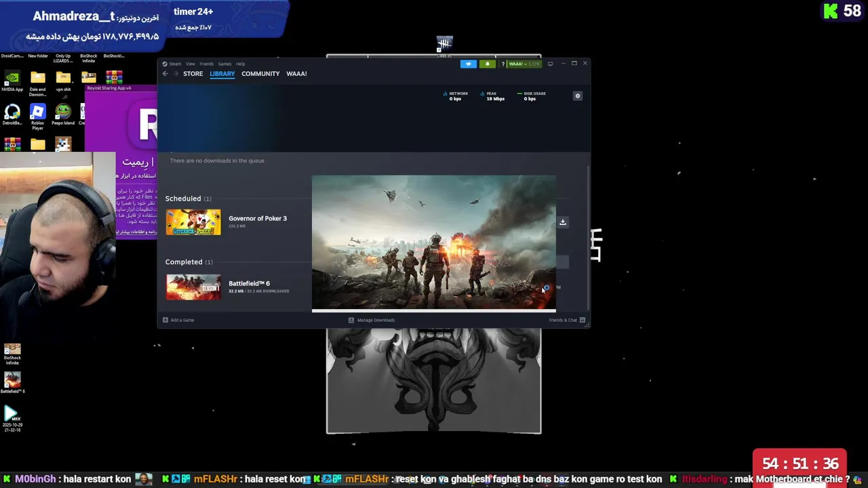Open the DetroitBe... desktop shortcut
Image resolution: width=868 pixels, height=488 pixels.
point(12,115)
